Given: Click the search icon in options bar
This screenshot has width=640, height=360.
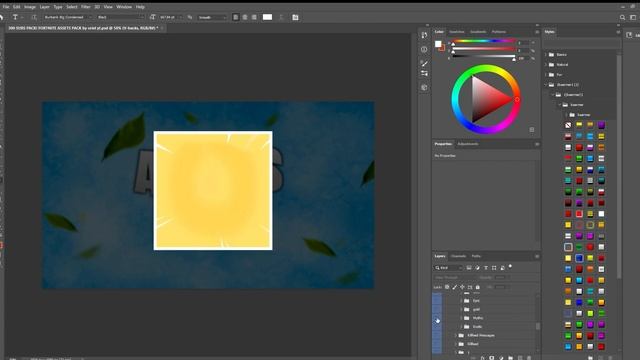Looking at the screenshot, I should pos(622,17).
